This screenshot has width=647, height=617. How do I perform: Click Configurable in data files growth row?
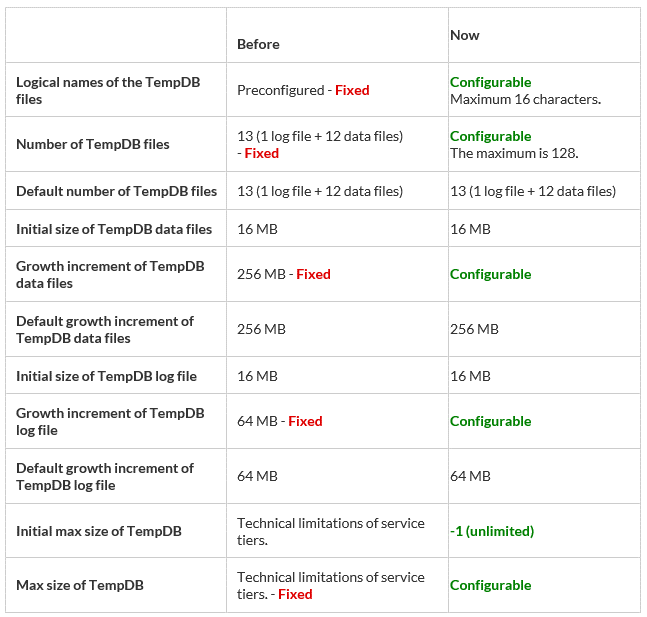(490, 274)
